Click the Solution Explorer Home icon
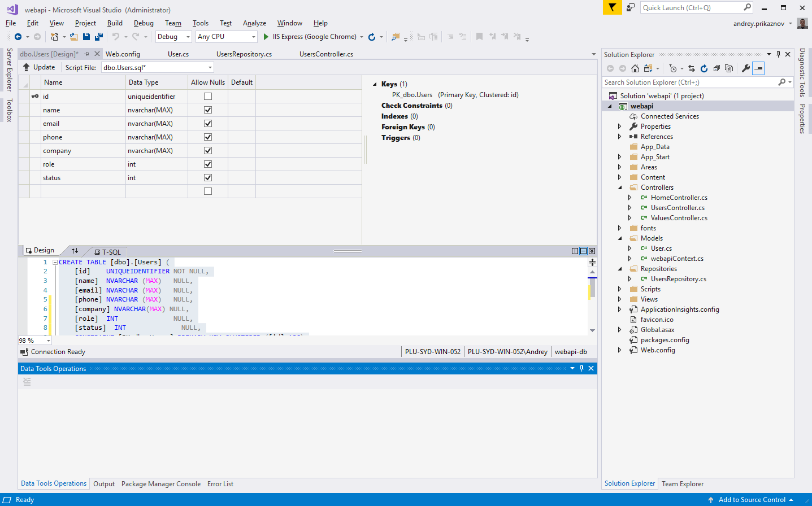812x506 pixels. coord(635,68)
